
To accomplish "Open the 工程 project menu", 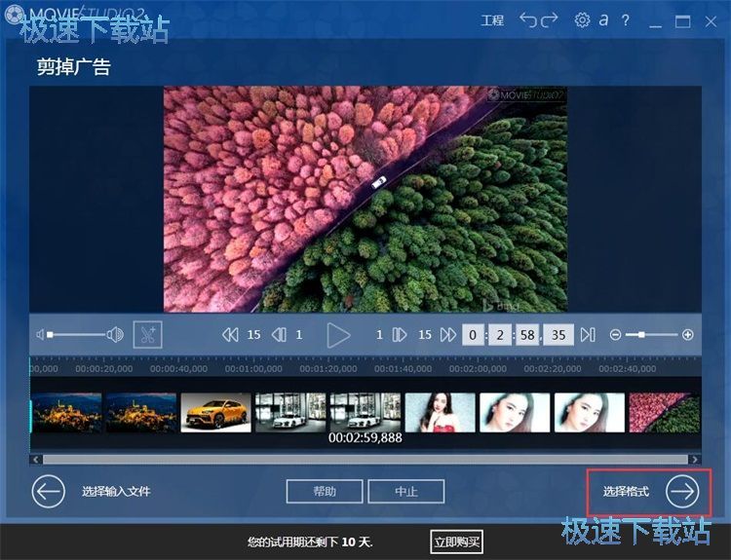I will (492, 20).
